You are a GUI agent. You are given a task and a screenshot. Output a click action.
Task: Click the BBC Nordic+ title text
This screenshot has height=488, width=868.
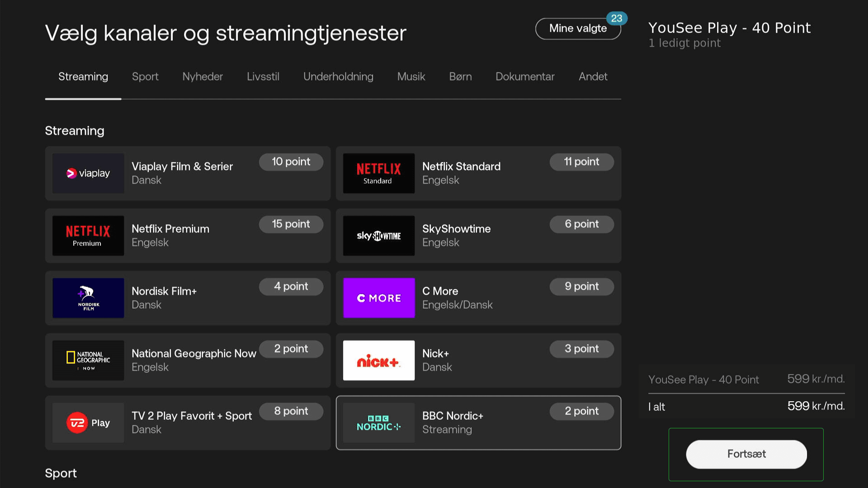tap(453, 416)
